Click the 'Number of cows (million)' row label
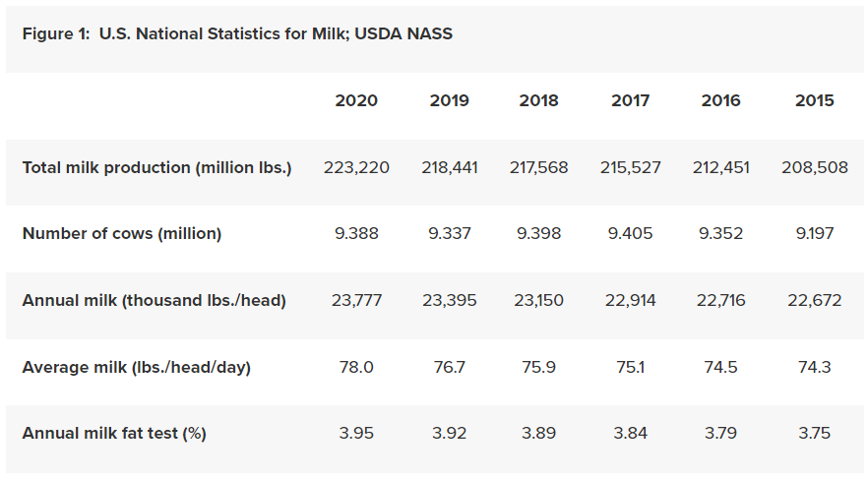Screen dimensions: 868x480 tap(122, 233)
